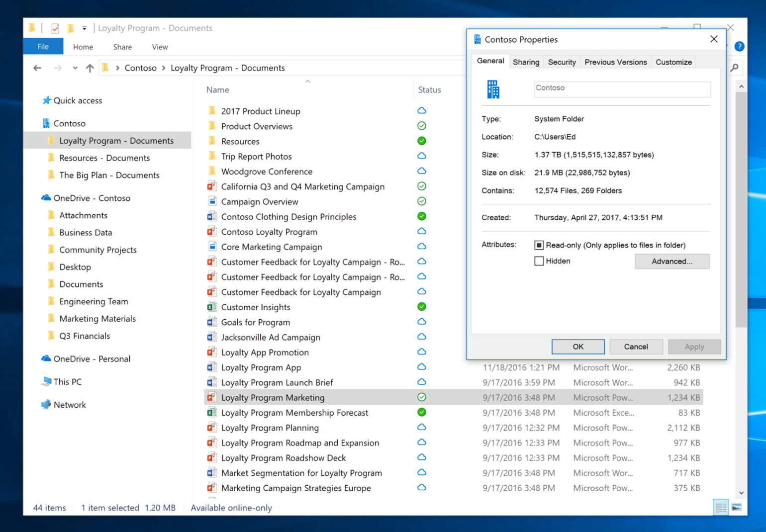Select Woodgrove Conference folder in file list

pyautogui.click(x=267, y=172)
